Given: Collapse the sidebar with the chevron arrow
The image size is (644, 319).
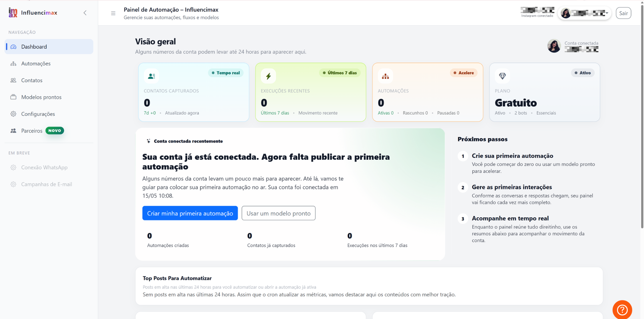Looking at the screenshot, I should tap(85, 13).
